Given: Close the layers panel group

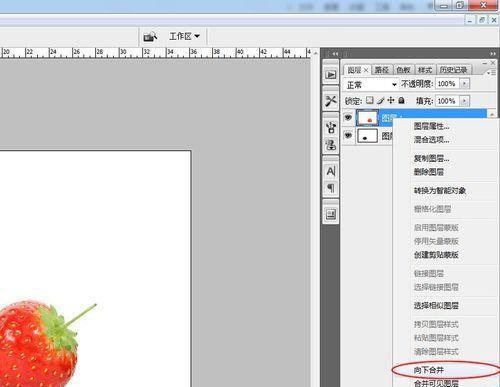Looking at the screenshot, I should click(x=493, y=63).
